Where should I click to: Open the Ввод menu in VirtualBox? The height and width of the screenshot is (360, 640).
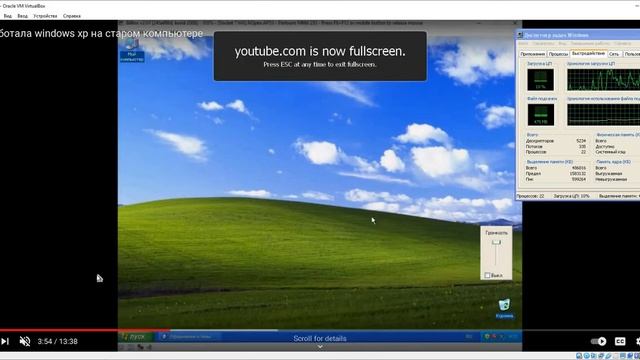tap(22, 16)
